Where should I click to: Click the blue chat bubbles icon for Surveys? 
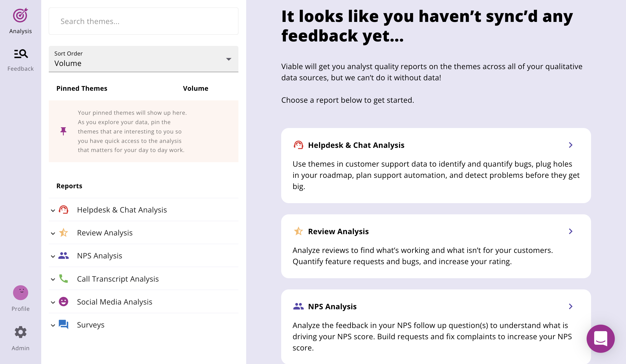63,325
